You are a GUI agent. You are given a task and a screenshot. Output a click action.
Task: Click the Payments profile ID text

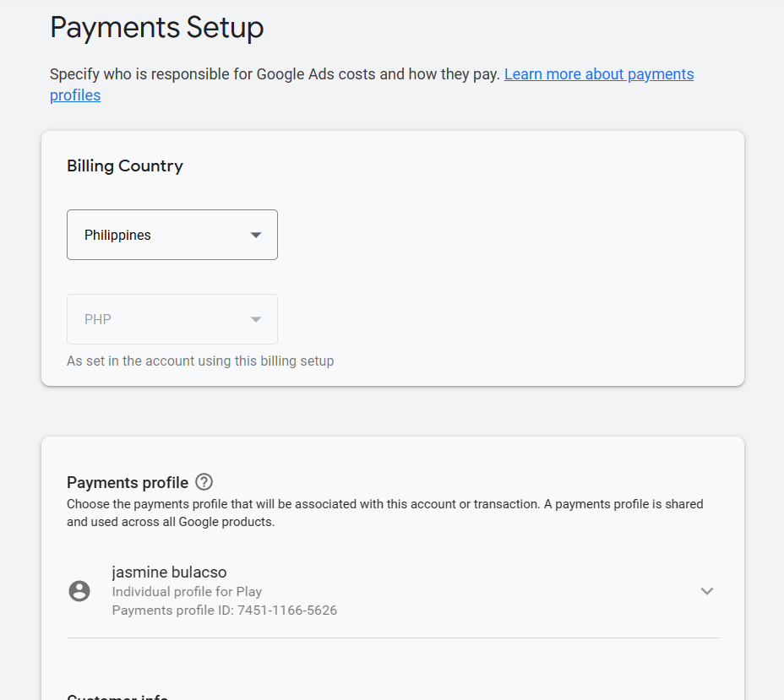tap(225, 610)
